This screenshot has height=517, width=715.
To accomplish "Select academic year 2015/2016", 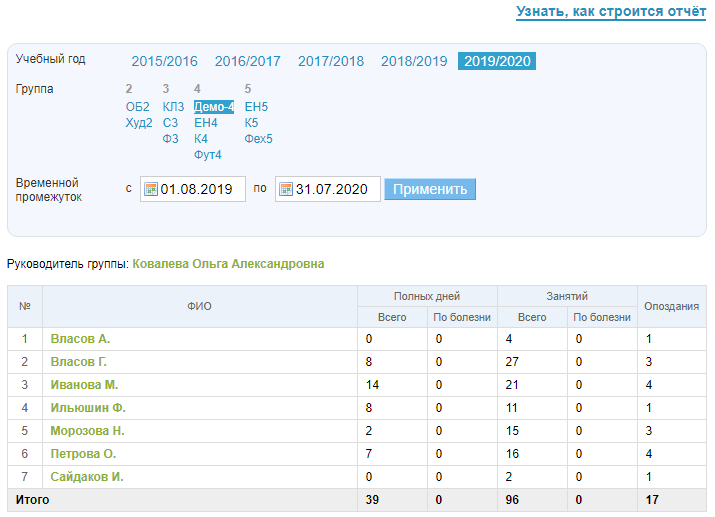I will 164,61.
